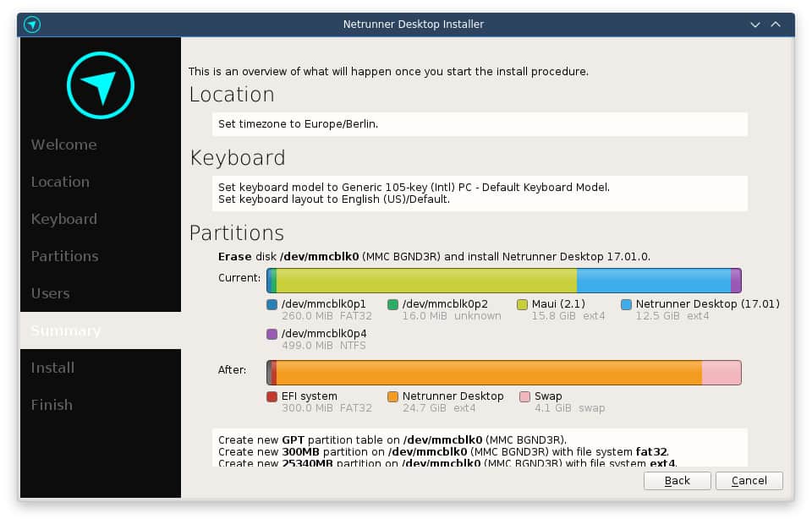The image size is (812, 524).
Task: Click the '24.7 GiB ext4' size text
Action: click(439, 407)
